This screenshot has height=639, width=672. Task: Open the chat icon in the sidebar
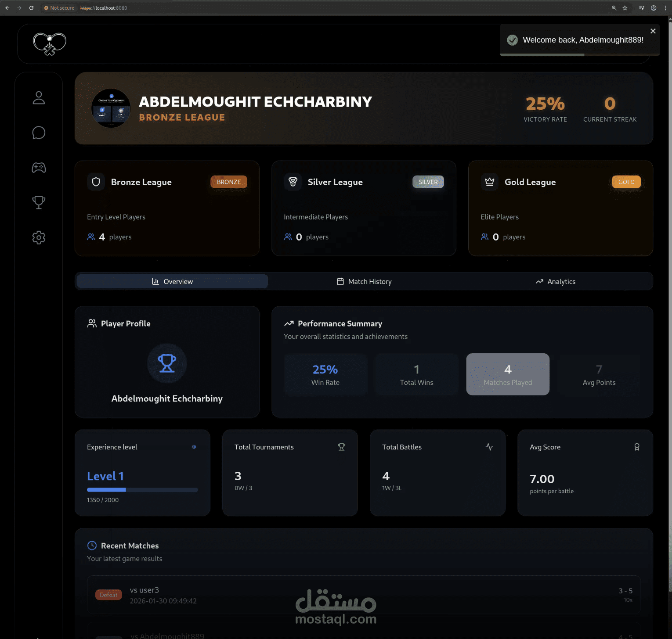[39, 132]
